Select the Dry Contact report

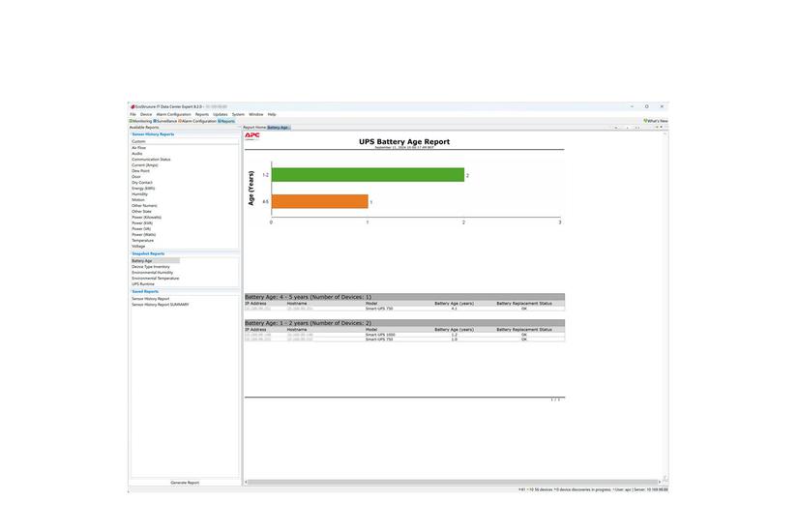click(142, 182)
